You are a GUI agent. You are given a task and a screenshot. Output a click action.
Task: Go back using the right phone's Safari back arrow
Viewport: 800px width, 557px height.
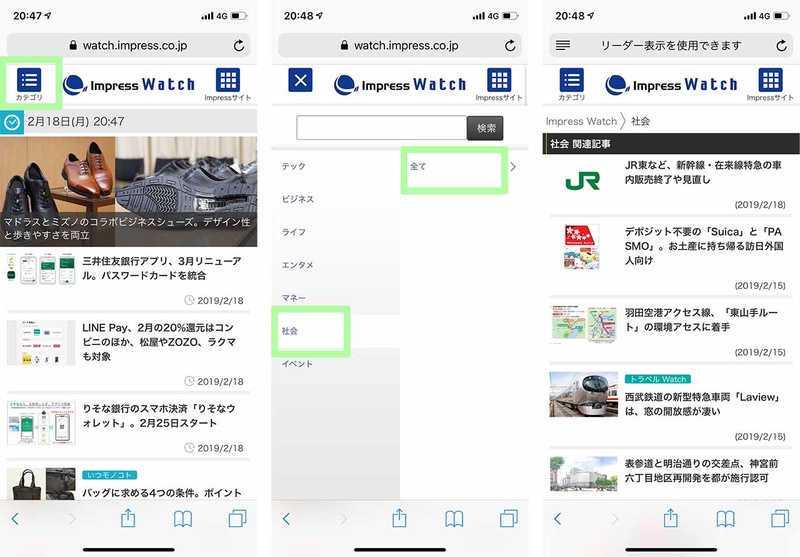point(558,519)
